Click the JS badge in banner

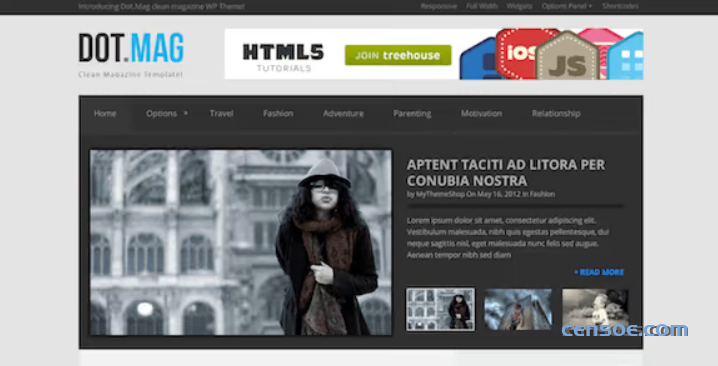pyautogui.click(x=567, y=57)
